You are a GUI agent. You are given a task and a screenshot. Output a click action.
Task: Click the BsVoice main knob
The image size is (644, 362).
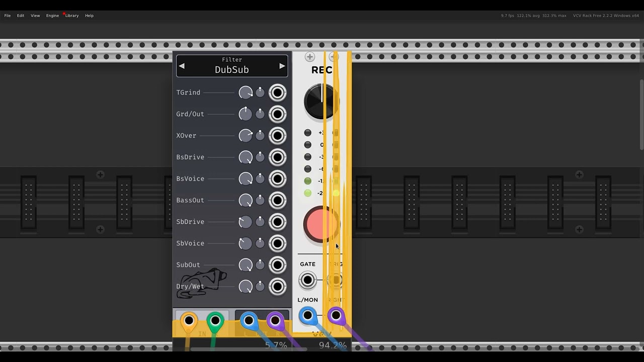246,178
